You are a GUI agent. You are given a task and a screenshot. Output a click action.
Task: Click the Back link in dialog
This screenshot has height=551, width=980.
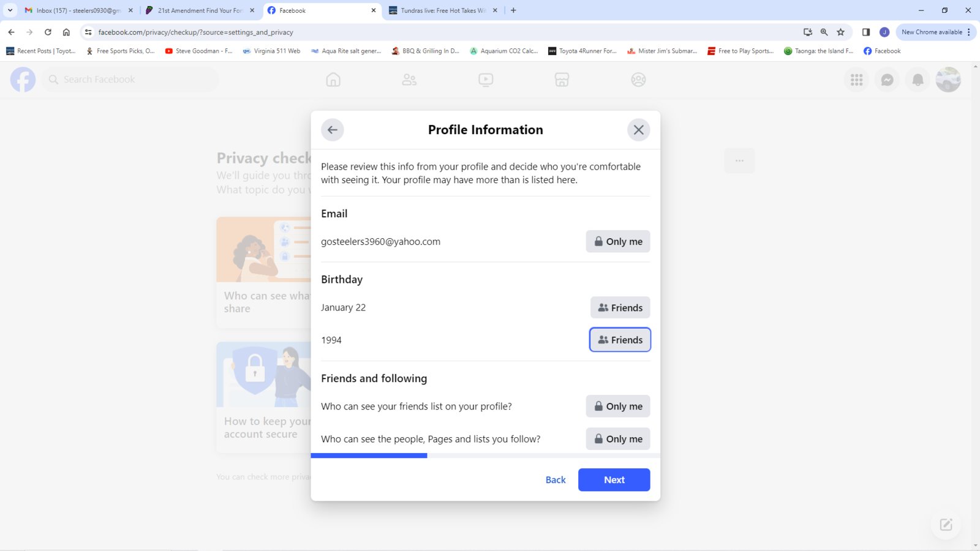click(556, 480)
